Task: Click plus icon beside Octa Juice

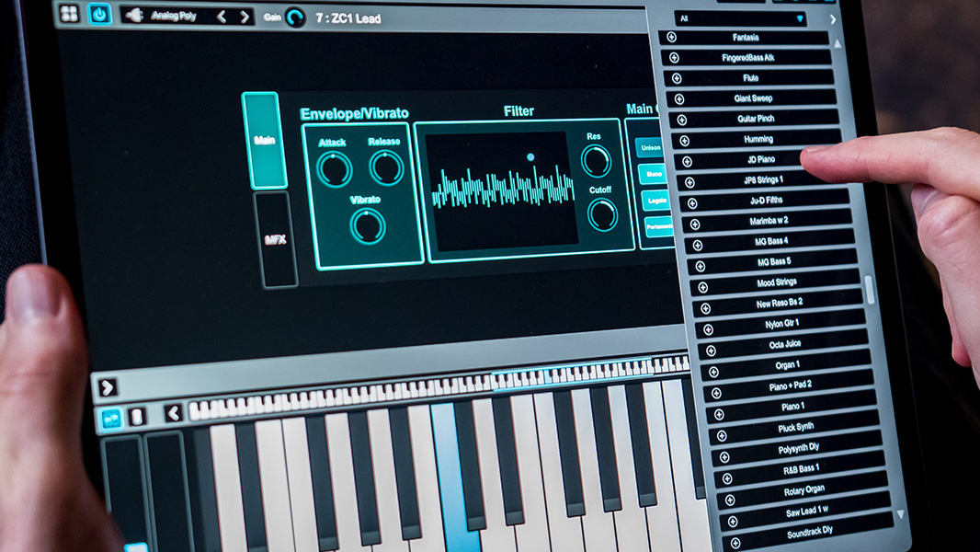Action: click(711, 351)
